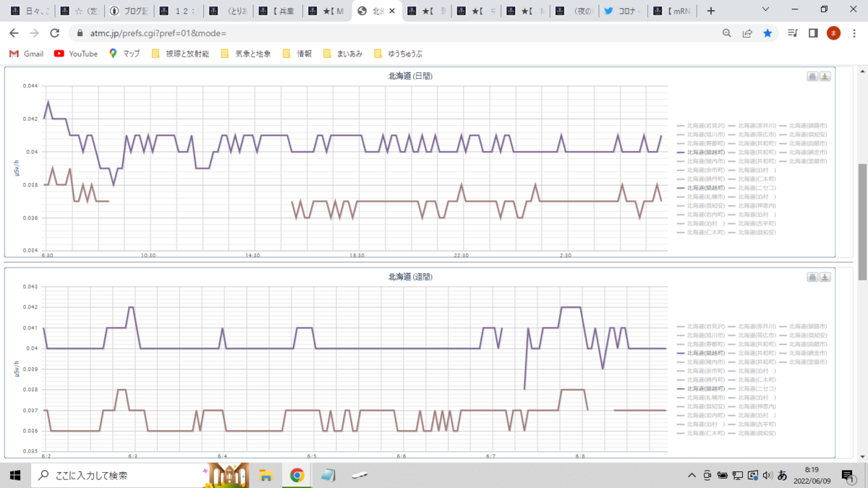The height and width of the screenshot is (488, 868).
Task: Open the Gmail bookmark
Action: coord(26,53)
